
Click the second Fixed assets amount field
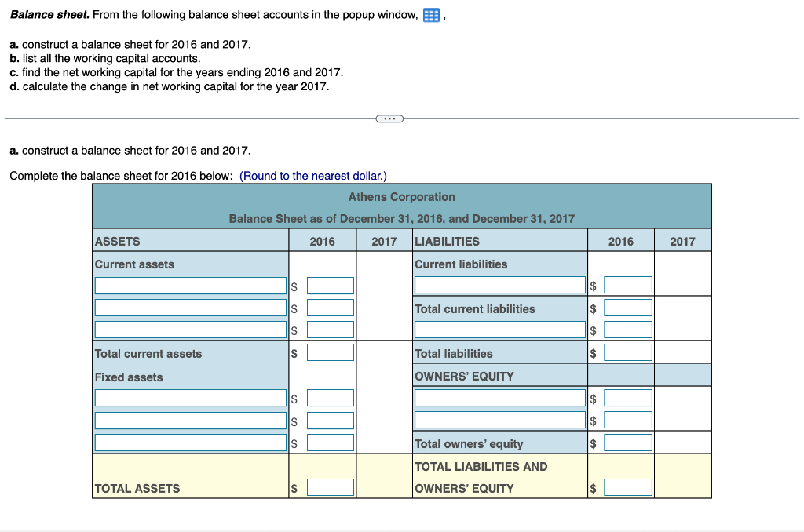pos(331,420)
